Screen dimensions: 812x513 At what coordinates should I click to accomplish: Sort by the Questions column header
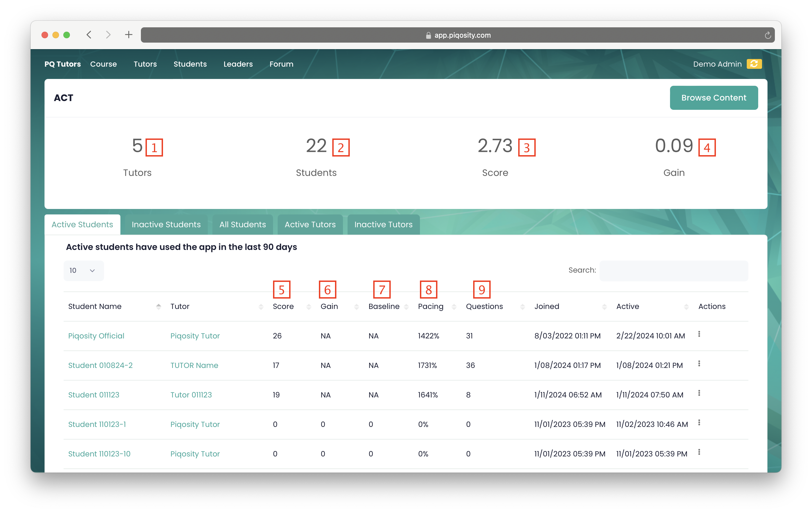(484, 306)
